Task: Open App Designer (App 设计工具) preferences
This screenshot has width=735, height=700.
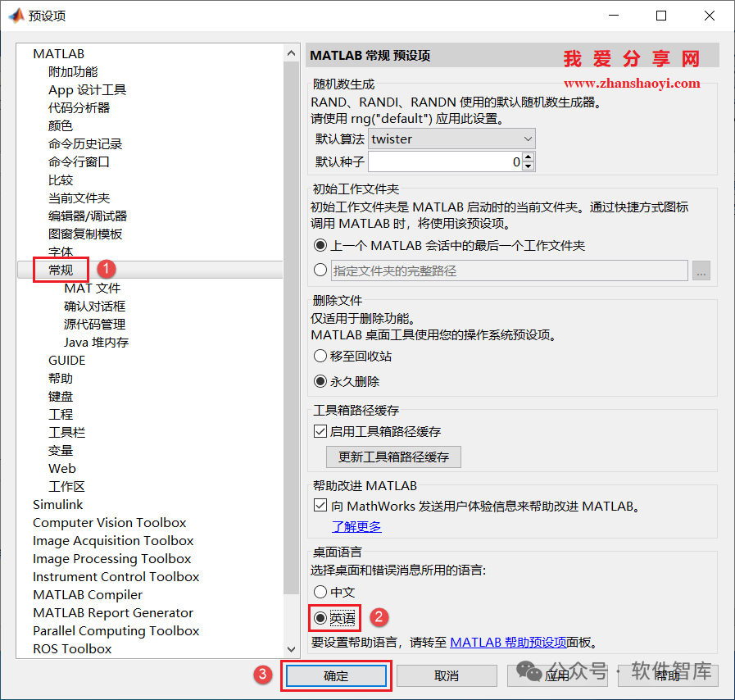Action: click(87, 89)
